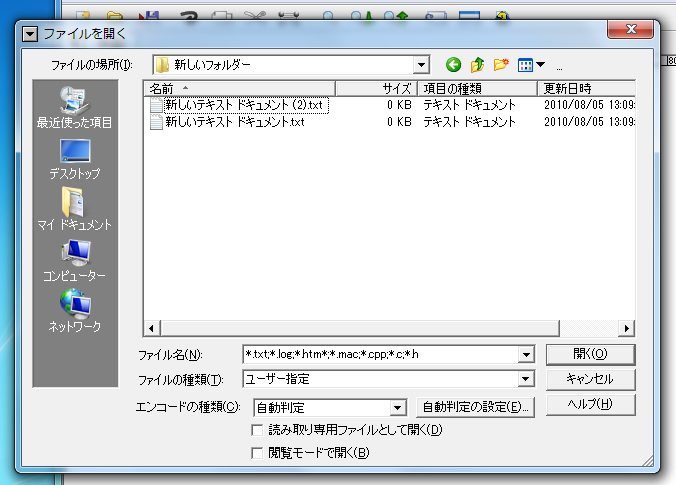Go up one folder level icon
The width and height of the screenshot is (676, 485).
[478, 65]
